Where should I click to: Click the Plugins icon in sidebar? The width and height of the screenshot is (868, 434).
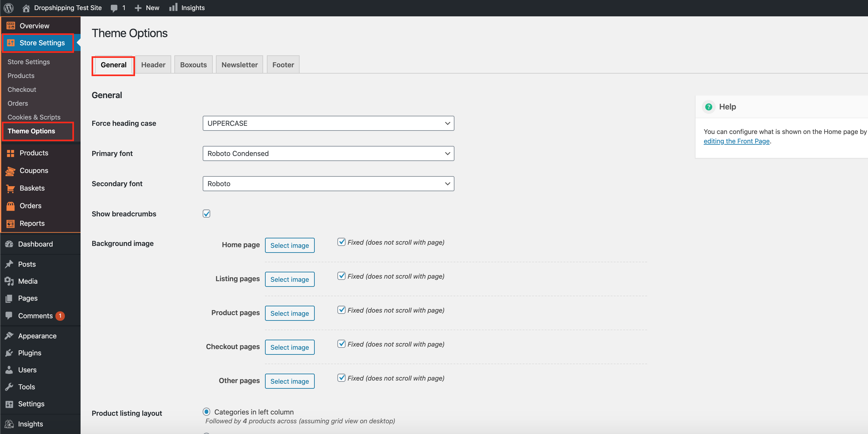9,353
